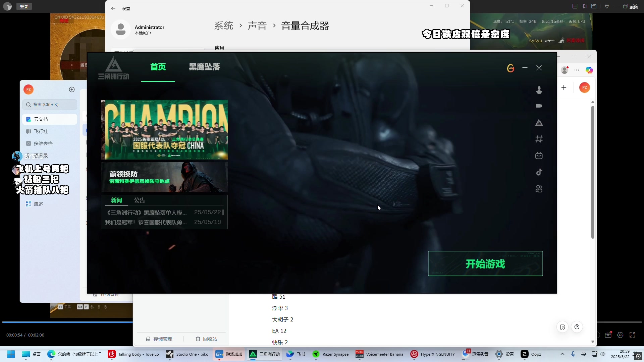Click the microphone icon in system tray
Screen dimensions: 644x362
coord(573,354)
